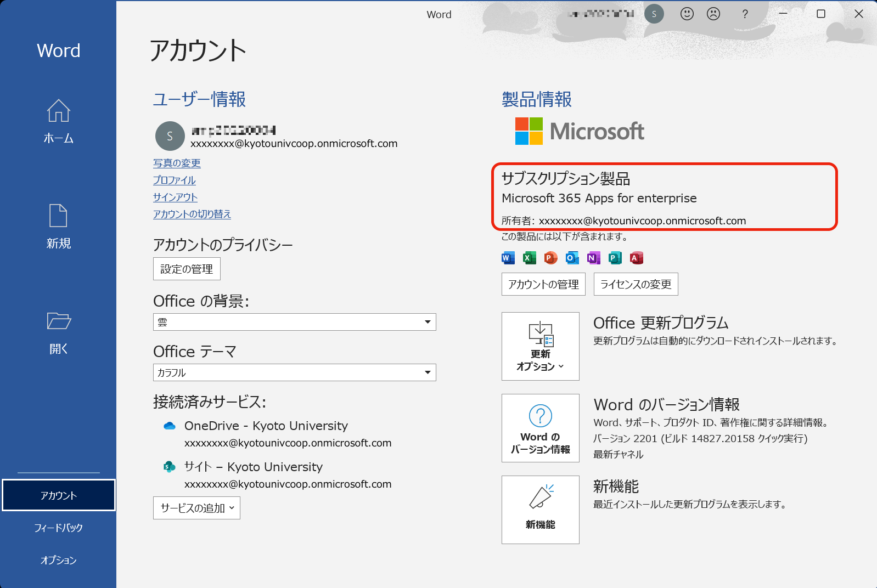
Task: Click the Publisher app icon
Action: [615, 258]
